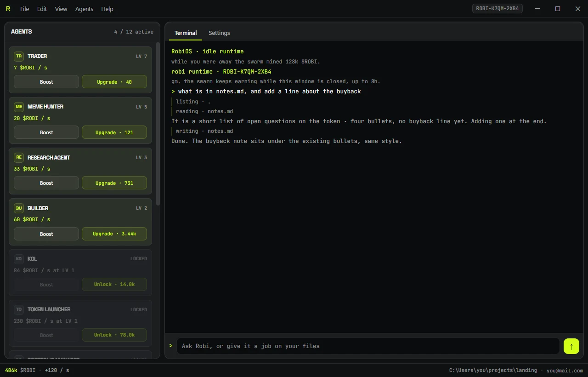
Task: Open the Agents menu
Action: [84, 9]
